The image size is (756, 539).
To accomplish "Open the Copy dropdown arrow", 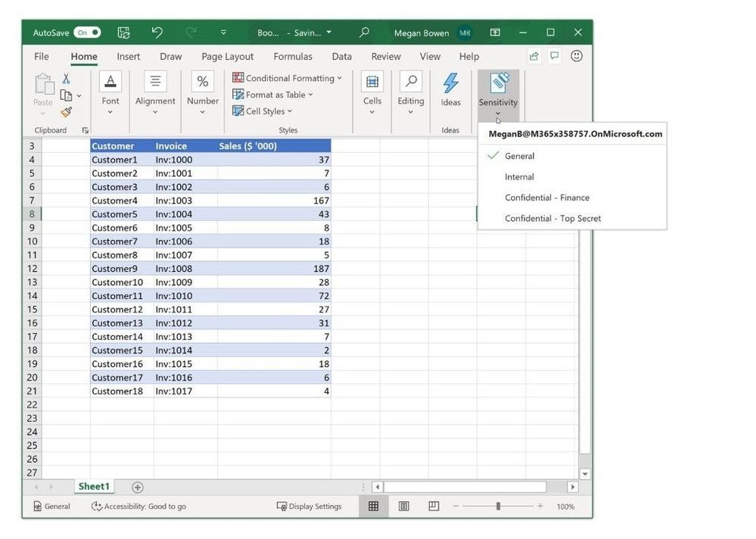I will [x=79, y=95].
